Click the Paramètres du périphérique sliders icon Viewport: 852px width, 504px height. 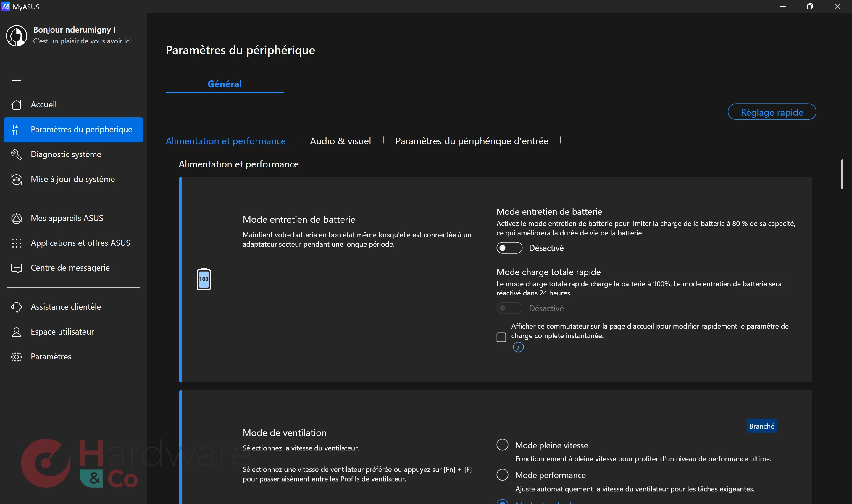16,129
